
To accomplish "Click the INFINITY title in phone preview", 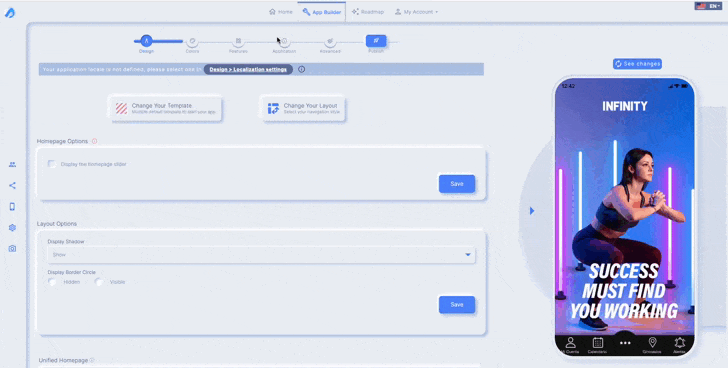I will click(x=624, y=106).
